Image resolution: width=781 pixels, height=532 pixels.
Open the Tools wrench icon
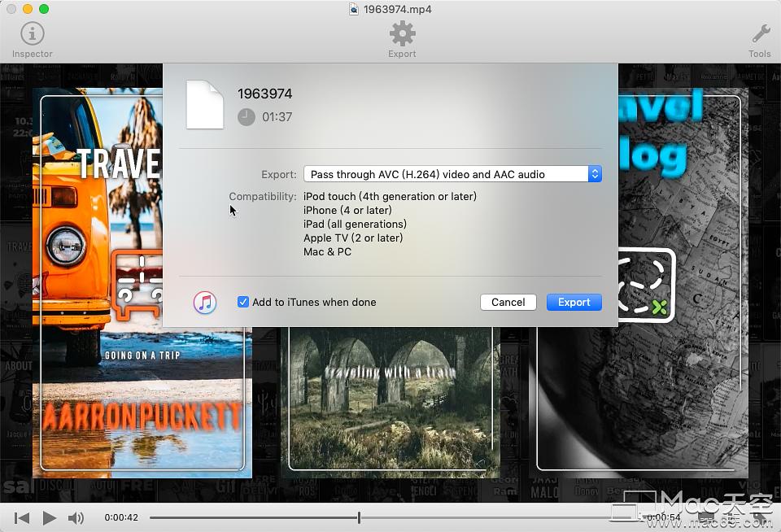coord(761,34)
